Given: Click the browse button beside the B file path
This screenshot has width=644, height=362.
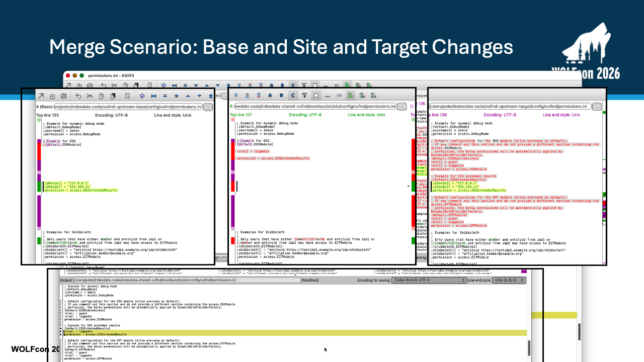Looking at the screenshot, I should click(402, 107).
